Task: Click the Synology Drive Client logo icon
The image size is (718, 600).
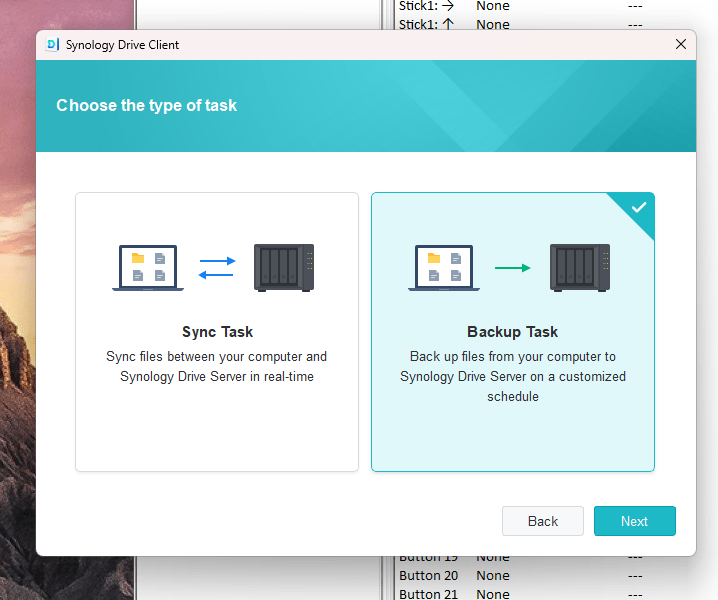Action: point(53,44)
